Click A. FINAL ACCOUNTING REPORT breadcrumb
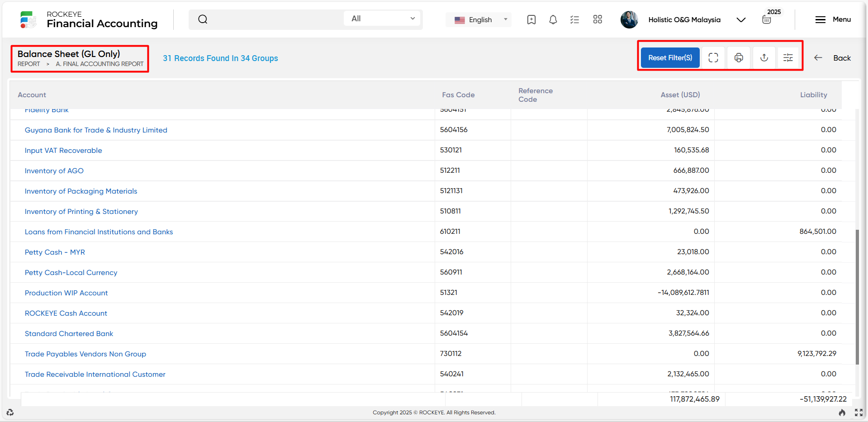The height and width of the screenshot is (422, 868). pos(100,64)
